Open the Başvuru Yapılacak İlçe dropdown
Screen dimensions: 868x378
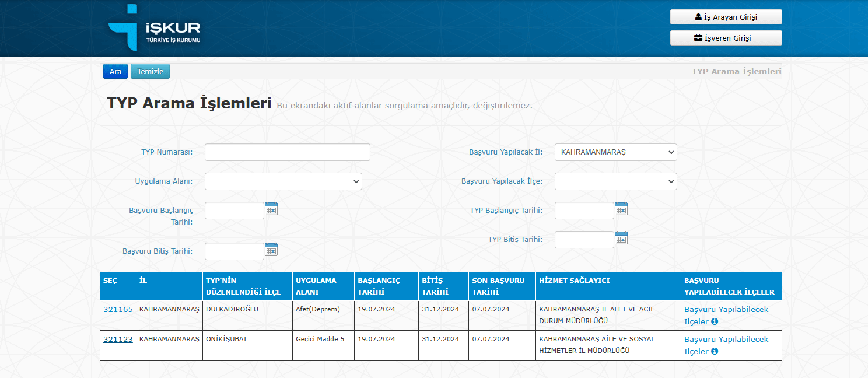(x=615, y=181)
